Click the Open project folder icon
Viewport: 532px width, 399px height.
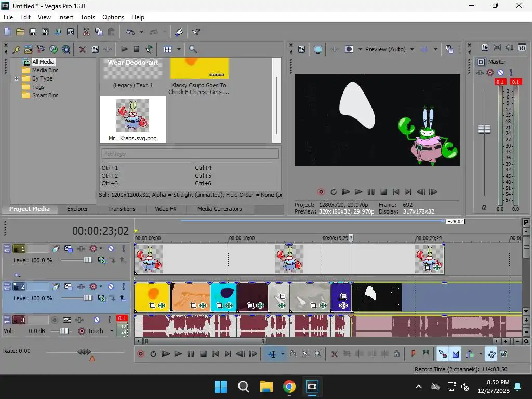click(x=20, y=32)
